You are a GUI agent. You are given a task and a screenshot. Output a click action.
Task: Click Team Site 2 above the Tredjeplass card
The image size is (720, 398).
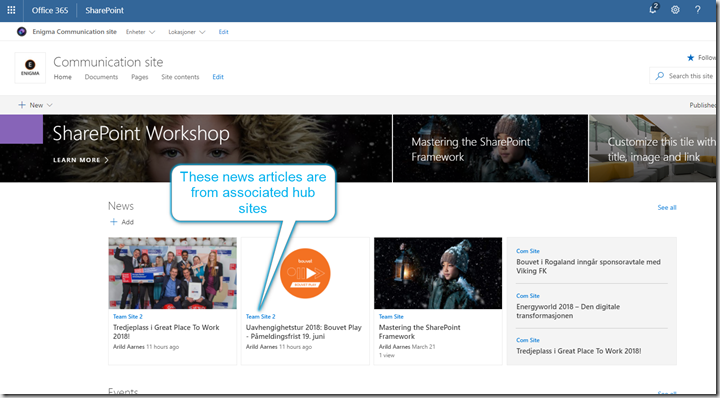coord(128,317)
